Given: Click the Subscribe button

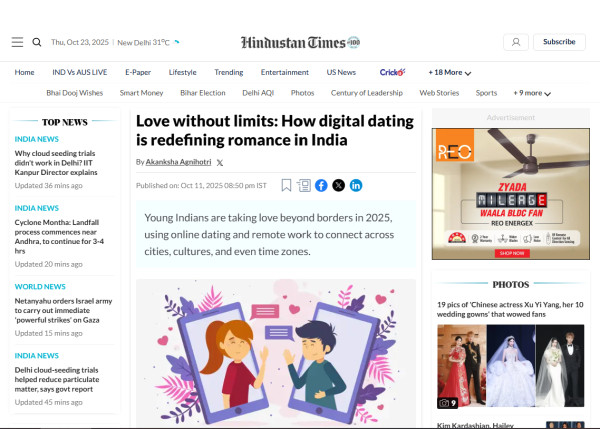Looking at the screenshot, I should tap(559, 42).
